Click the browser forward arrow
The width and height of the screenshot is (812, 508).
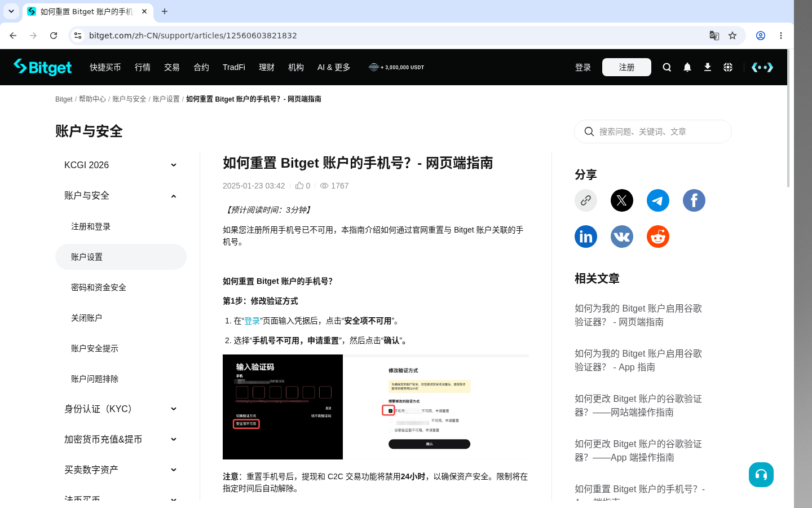point(33,36)
